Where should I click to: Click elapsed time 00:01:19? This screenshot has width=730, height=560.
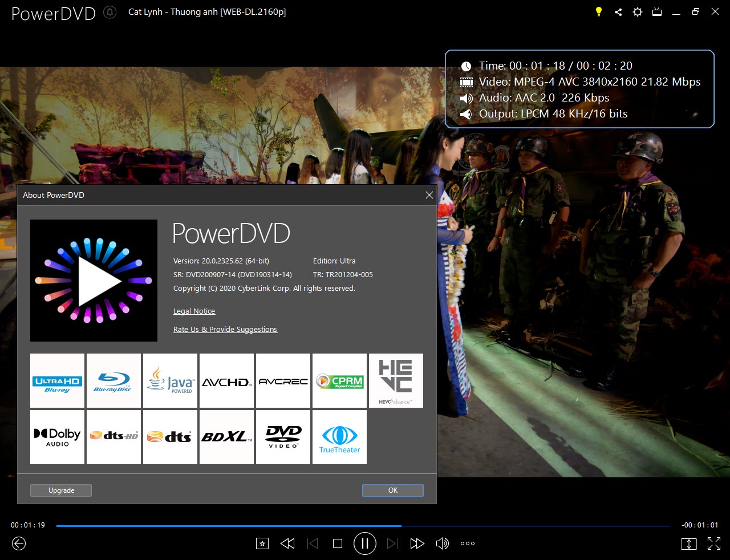pos(28,525)
